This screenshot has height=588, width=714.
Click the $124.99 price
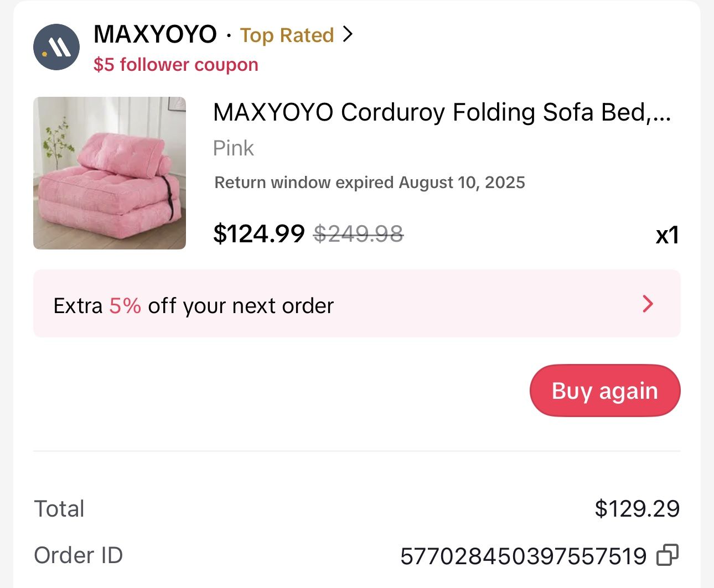259,233
